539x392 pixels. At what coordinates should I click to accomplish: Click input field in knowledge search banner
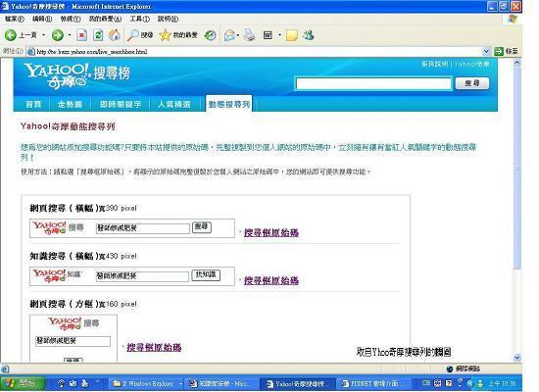pyautogui.click(x=142, y=275)
